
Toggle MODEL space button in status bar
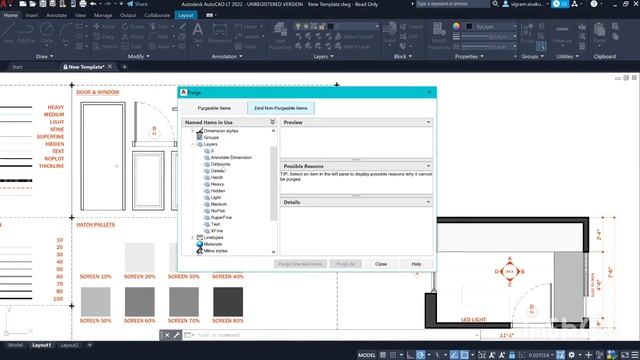pos(367,355)
